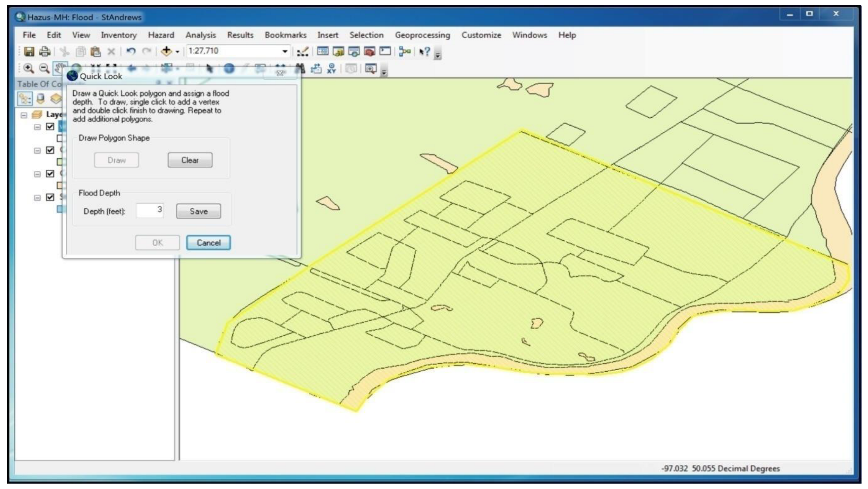This screenshot has height=489, width=868.
Task: Click the Depth (feet) input field
Action: [150, 211]
